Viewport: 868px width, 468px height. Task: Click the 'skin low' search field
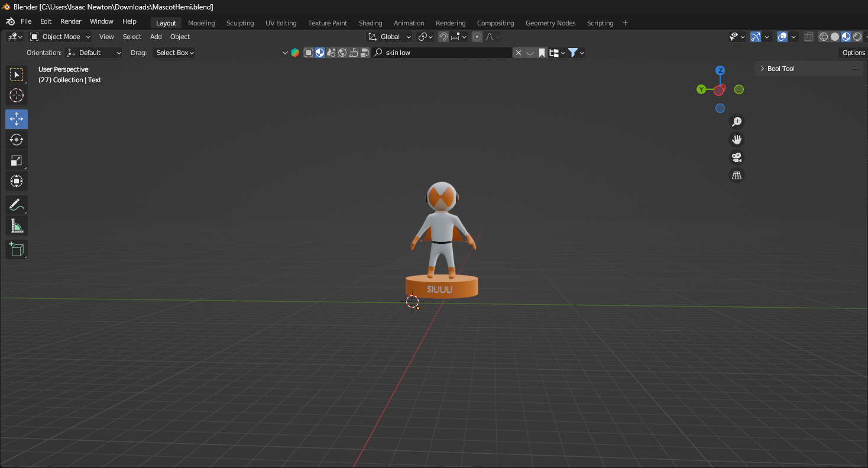pos(442,53)
